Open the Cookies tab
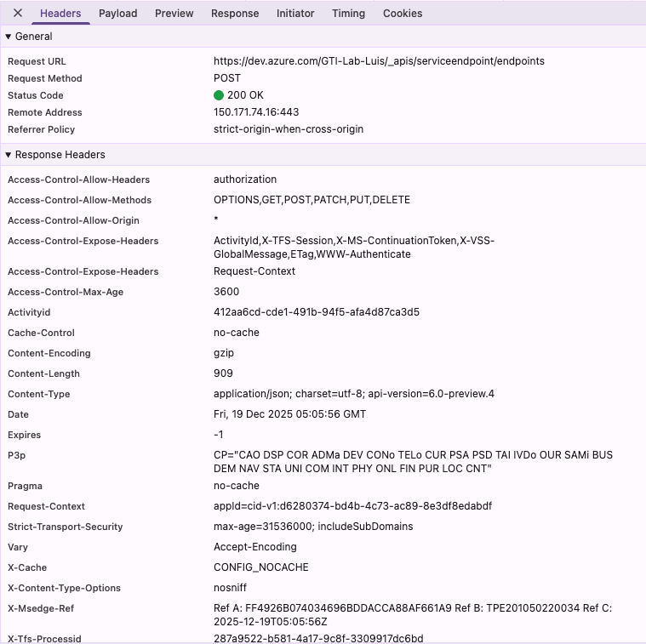This screenshot has height=644, width=646. click(x=403, y=13)
